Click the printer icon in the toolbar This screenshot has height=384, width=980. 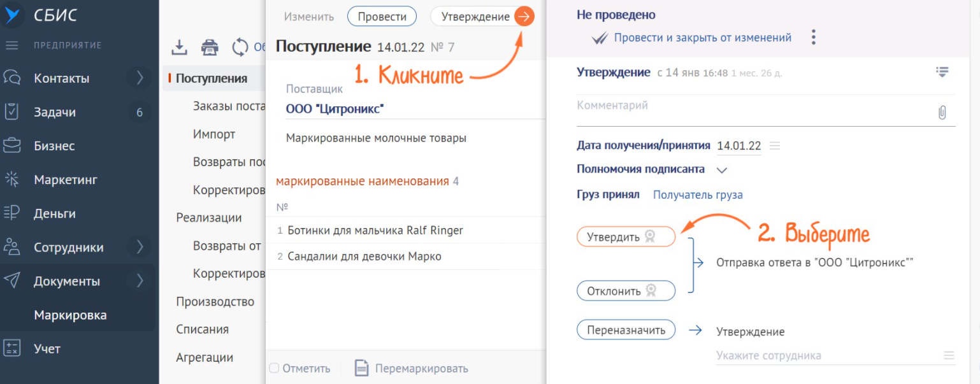coord(210,47)
